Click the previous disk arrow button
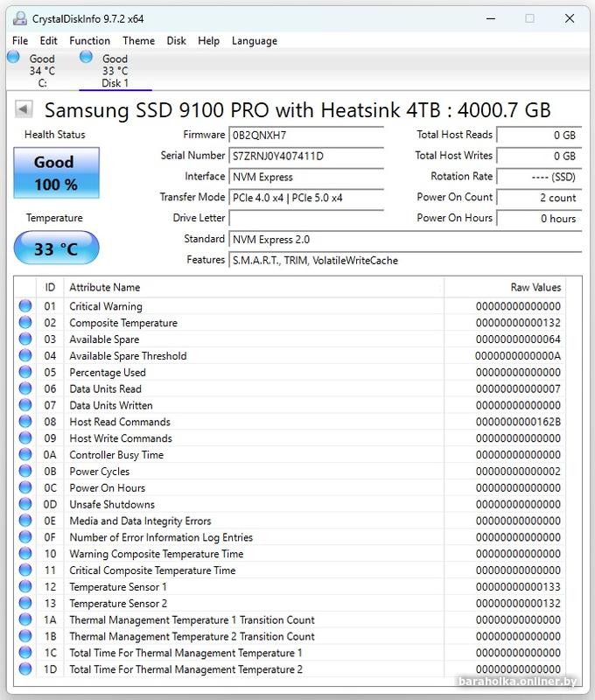This screenshot has width=595, height=700. (x=24, y=109)
